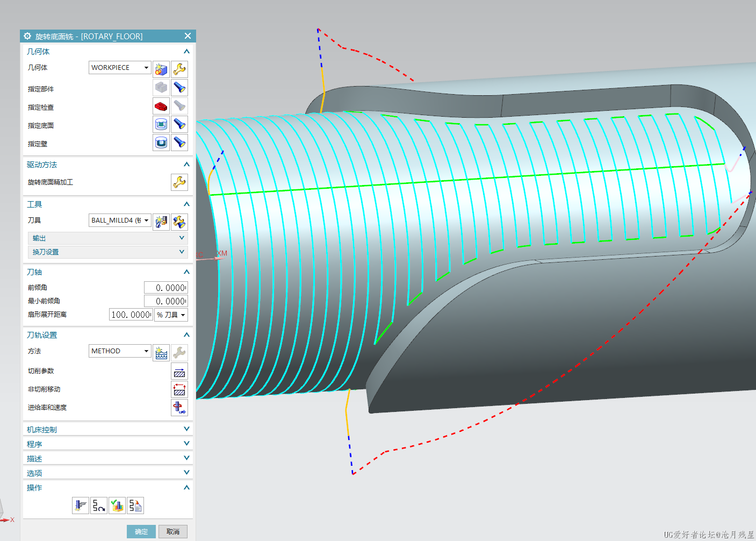The image size is (756, 541).
Task: Click the select wall icon for 指定壁
Action: coord(161,143)
